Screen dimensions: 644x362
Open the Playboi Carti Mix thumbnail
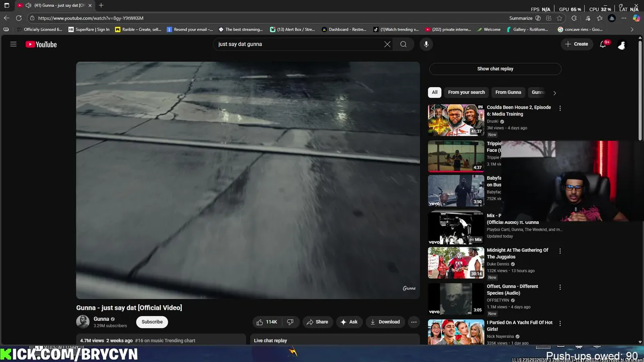point(456,229)
